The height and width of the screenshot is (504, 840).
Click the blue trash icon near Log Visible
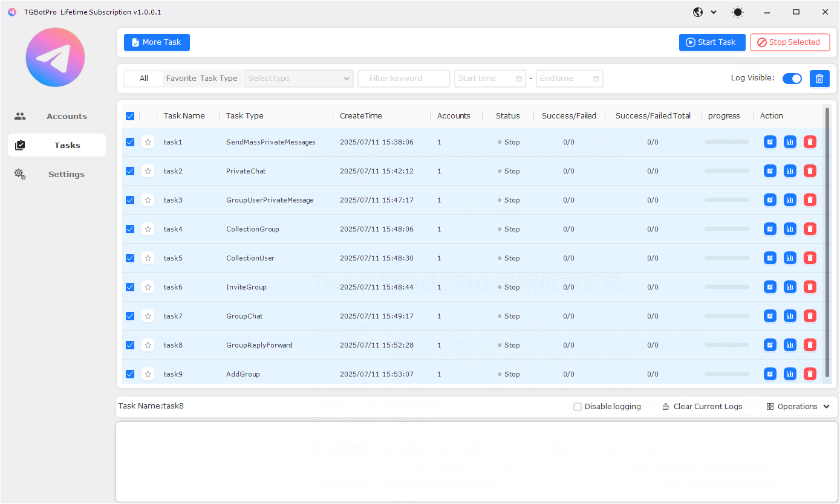point(819,79)
